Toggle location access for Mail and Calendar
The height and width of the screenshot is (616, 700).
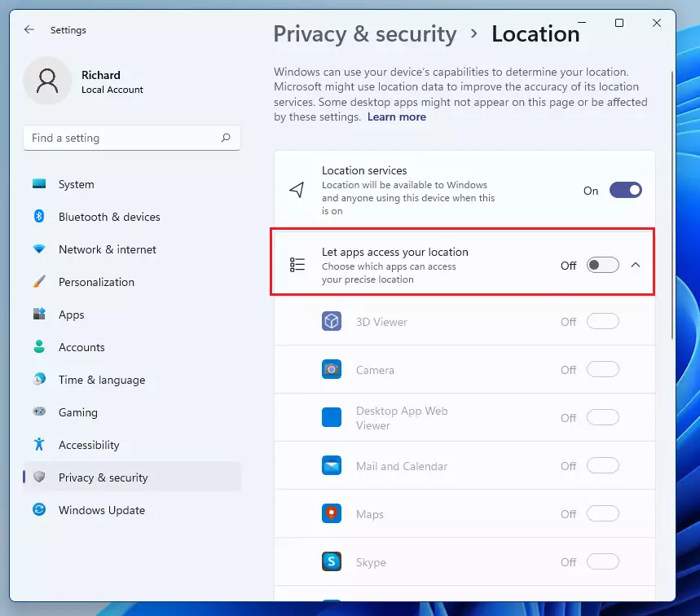[603, 466]
